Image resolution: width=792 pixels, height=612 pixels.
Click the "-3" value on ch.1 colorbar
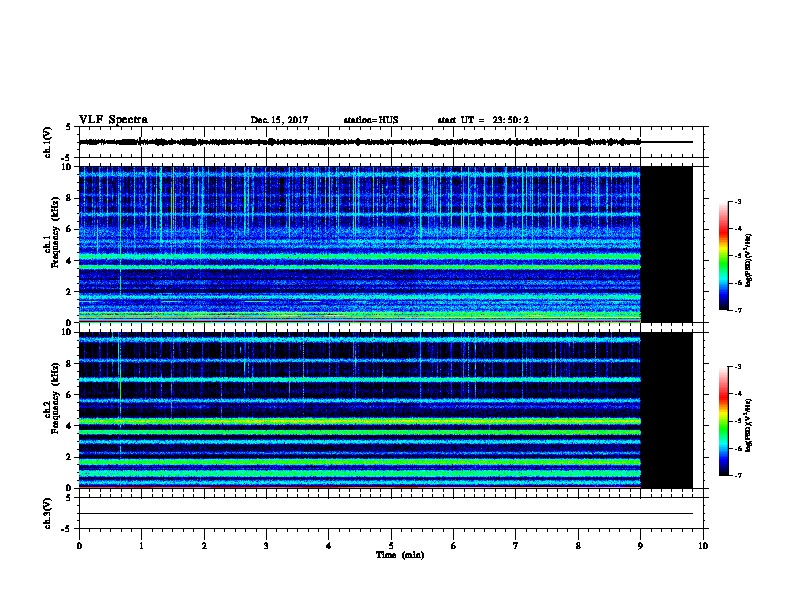coord(737,201)
